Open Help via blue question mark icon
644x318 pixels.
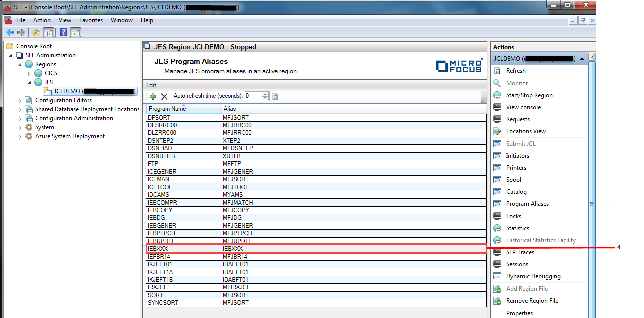[63, 33]
